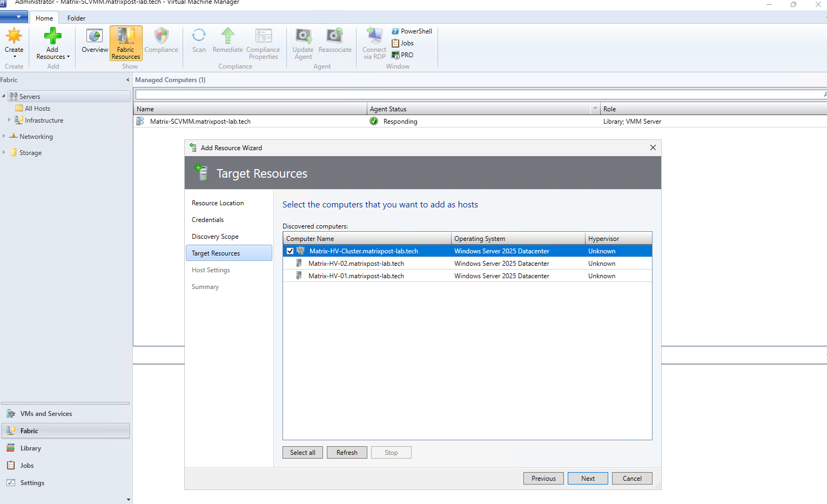Click the Next button
This screenshot has width=827, height=504.
[x=588, y=479]
